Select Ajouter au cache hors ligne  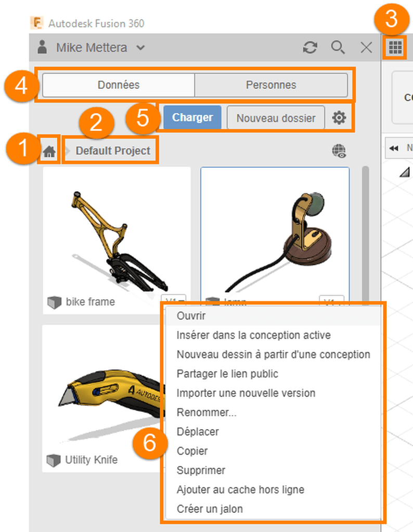(x=273, y=490)
